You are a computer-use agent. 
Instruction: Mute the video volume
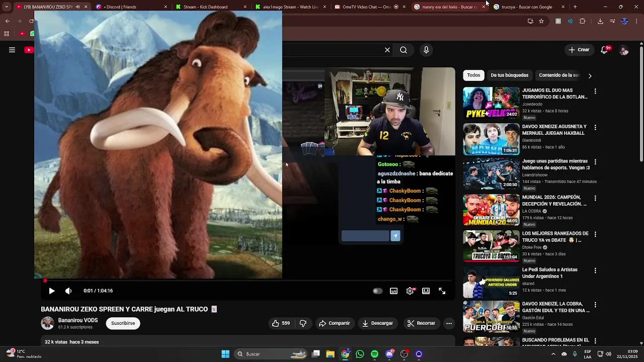(x=68, y=291)
